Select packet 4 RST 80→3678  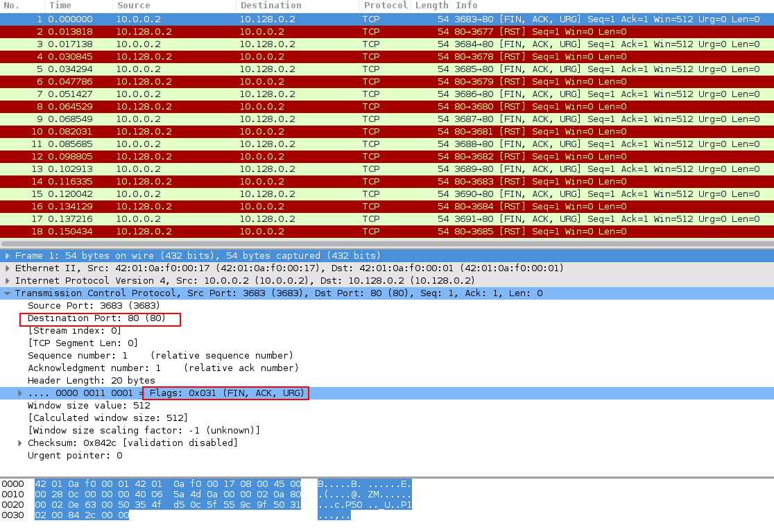pos(387,57)
